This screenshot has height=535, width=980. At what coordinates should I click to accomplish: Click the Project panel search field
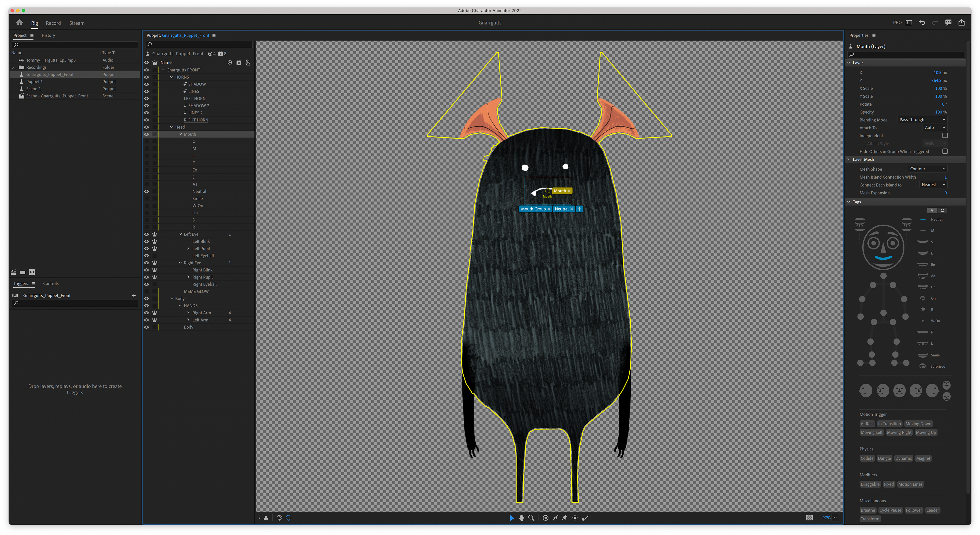coord(75,45)
